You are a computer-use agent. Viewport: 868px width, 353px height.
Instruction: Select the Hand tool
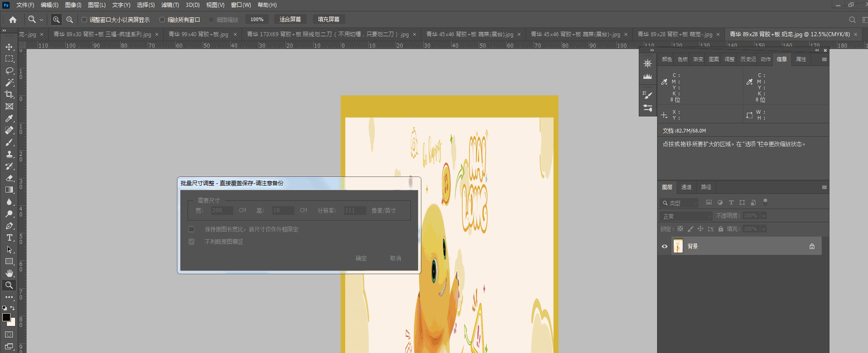point(9,273)
